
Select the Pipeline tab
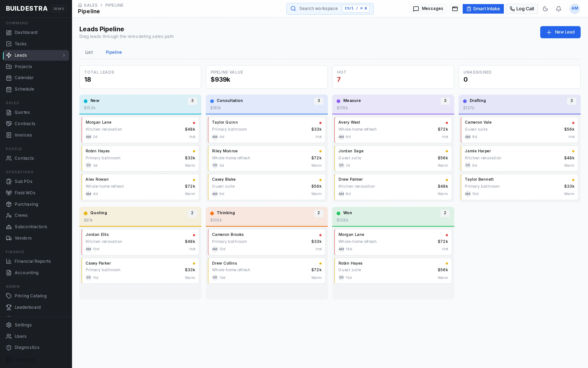[x=114, y=52]
